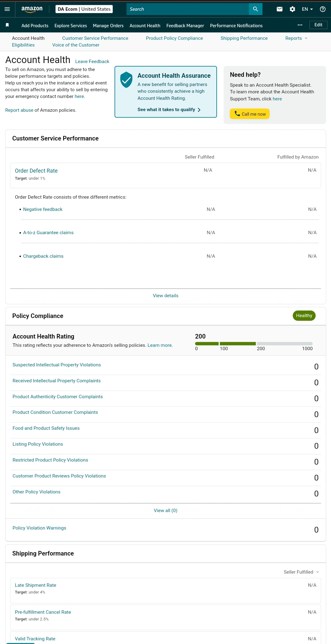Open Late Shipment Rate link
This screenshot has height=644, width=331.
click(36, 585)
